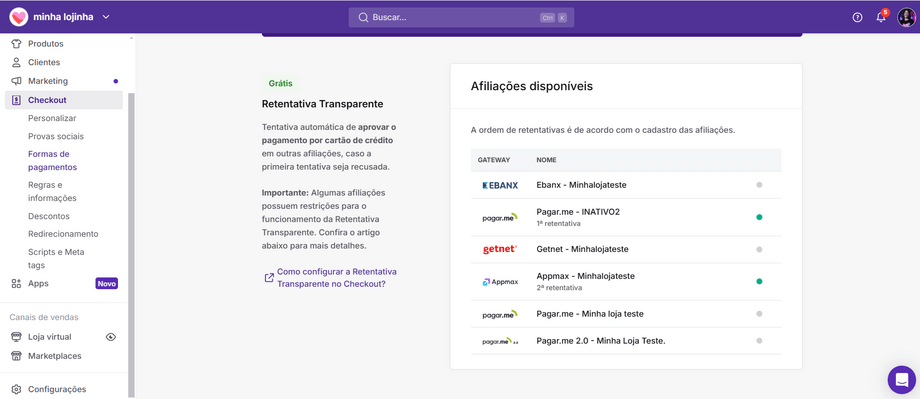This screenshot has width=920, height=399.
Task: Toggle status dot for Pagar.me Minha loja teste
Action: [759, 314]
